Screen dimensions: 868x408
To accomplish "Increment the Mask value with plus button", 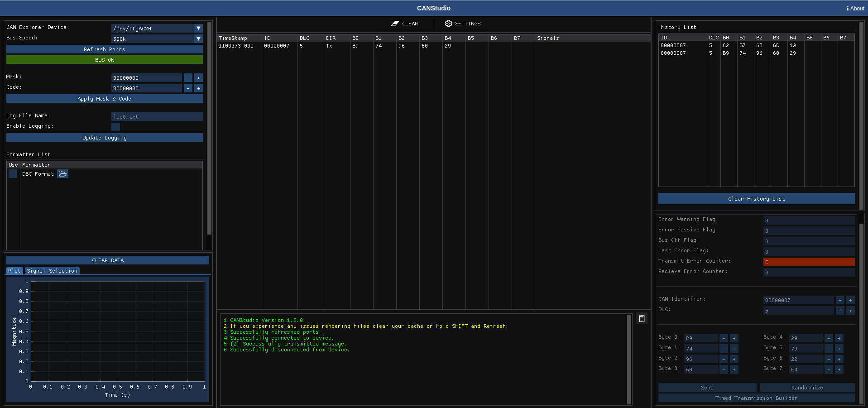I will click(x=198, y=78).
